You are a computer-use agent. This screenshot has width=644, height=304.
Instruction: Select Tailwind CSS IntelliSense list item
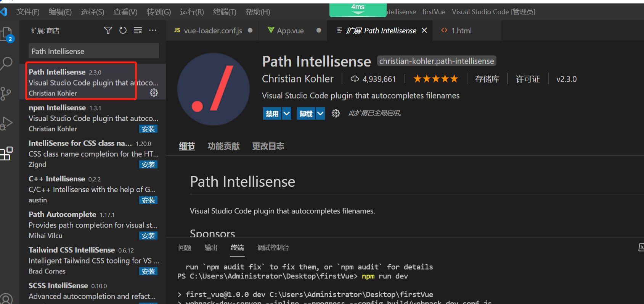(93, 260)
